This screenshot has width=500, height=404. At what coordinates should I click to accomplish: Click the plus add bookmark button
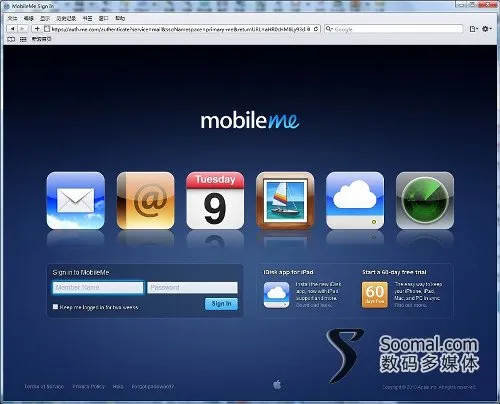click(37, 29)
